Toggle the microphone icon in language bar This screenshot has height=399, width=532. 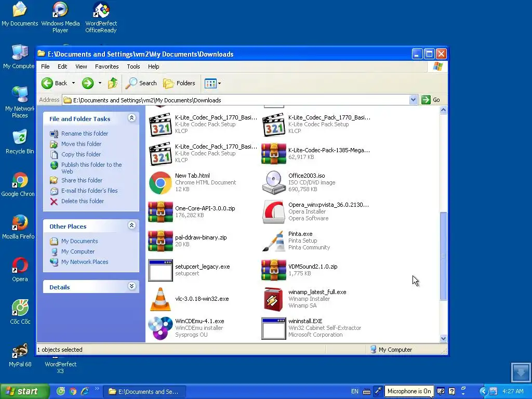click(x=378, y=391)
